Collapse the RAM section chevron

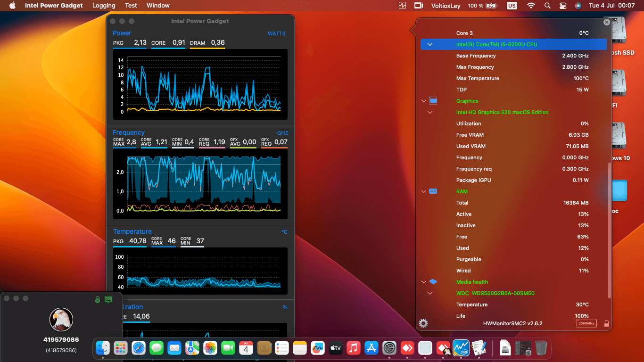pos(424,191)
